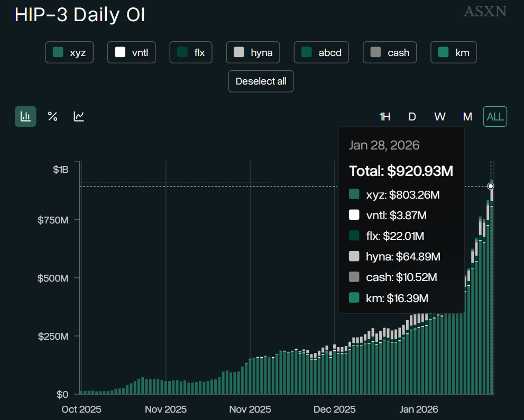Toggle the xyz series filter
The height and width of the screenshot is (420, 524).
point(69,53)
